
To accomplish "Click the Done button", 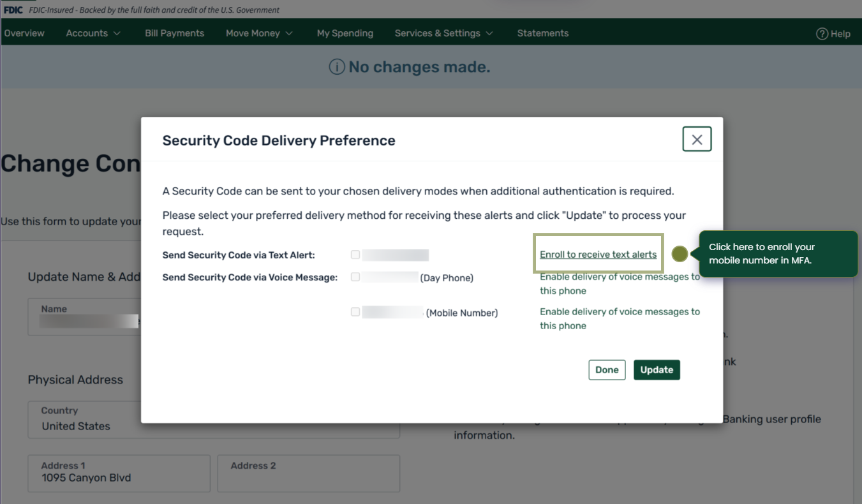I will pyautogui.click(x=607, y=370).
